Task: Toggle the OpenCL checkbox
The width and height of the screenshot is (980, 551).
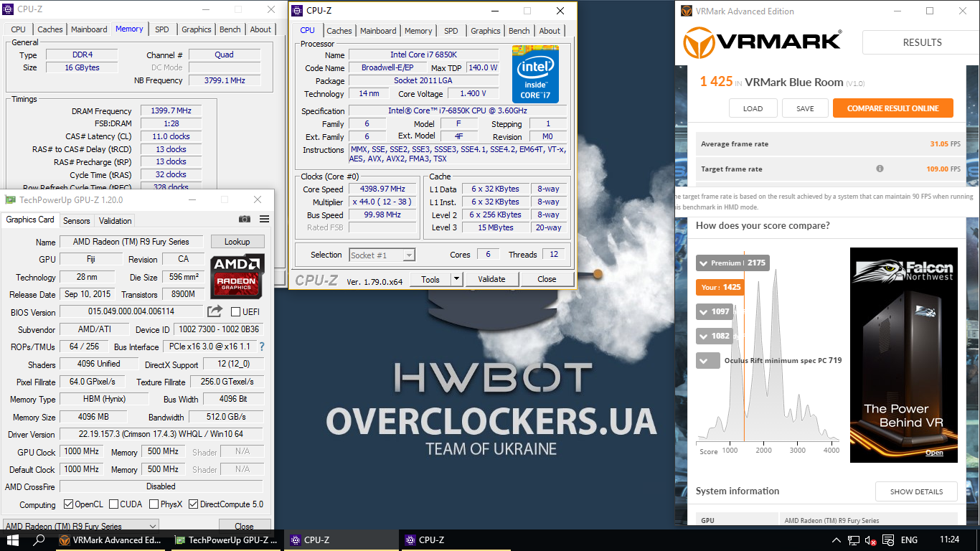Action: [x=68, y=504]
